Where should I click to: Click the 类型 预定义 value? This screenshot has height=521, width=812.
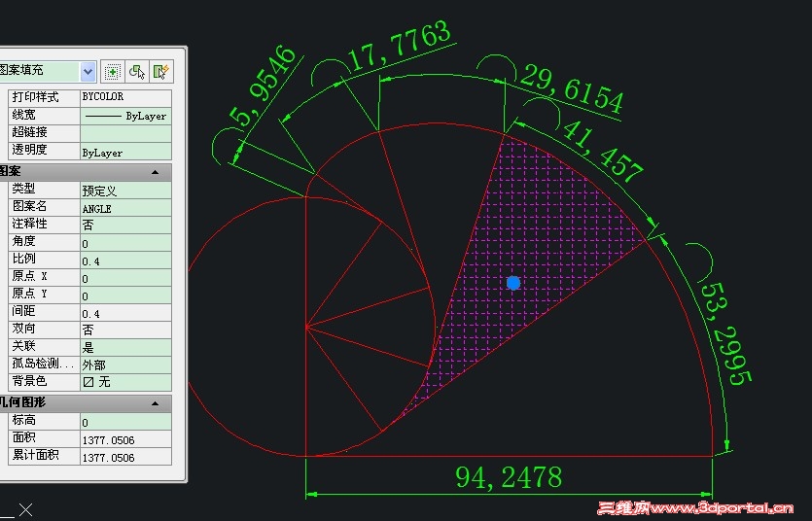coord(125,190)
